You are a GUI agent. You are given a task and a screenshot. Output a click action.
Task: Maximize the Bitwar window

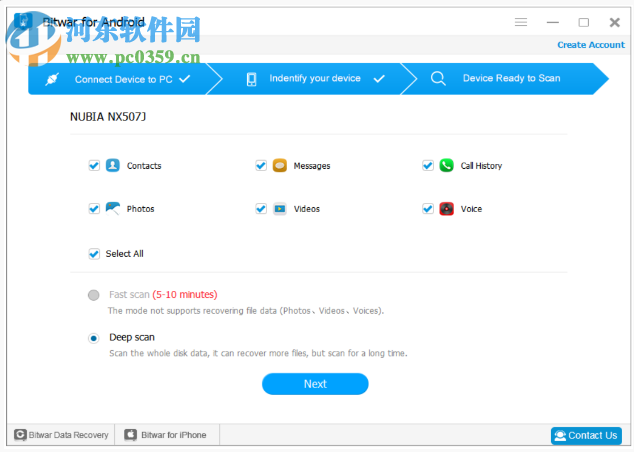point(583,22)
